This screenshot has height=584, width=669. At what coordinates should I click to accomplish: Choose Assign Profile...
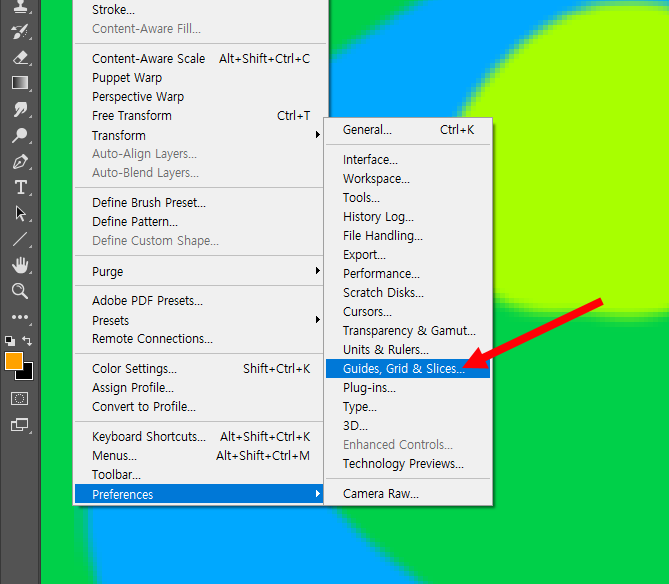coord(198,387)
